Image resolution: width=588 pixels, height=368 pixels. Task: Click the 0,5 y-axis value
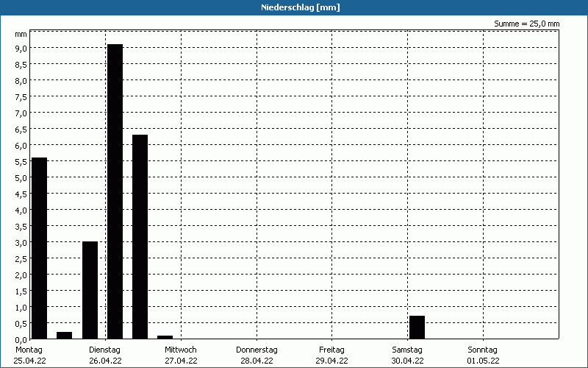click(21, 323)
